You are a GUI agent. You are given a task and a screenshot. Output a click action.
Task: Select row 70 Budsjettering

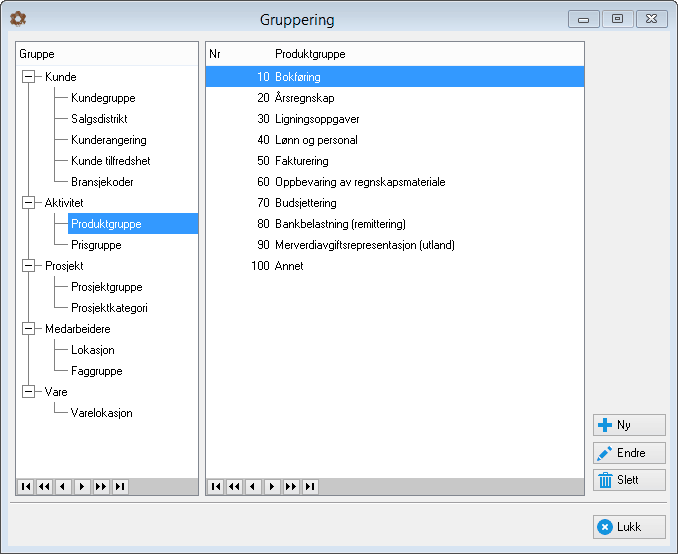(395, 202)
